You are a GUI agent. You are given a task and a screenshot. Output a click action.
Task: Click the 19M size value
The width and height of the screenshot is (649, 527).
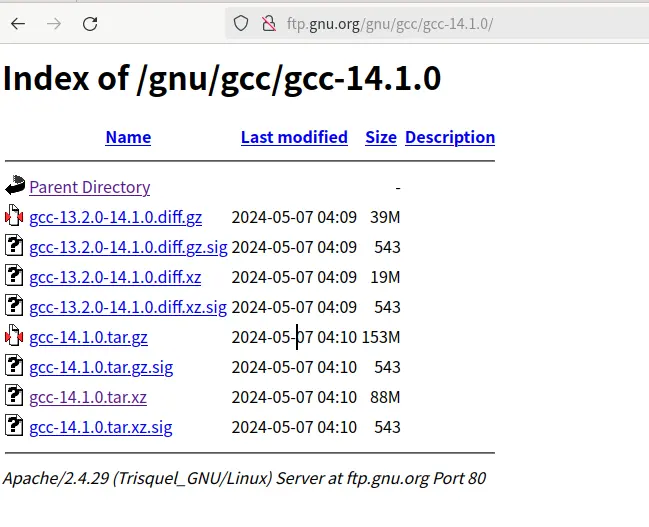pyautogui.click(x=385, y=277)
